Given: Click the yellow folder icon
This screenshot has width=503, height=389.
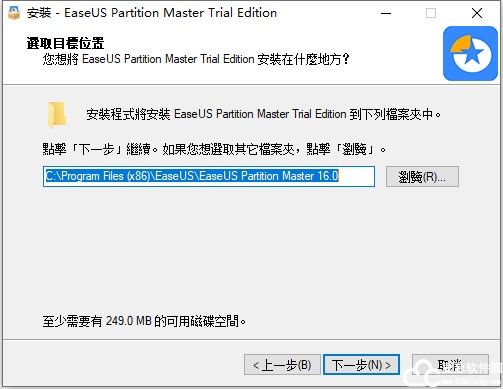Looking at the screenshot, I should (57, 115).
